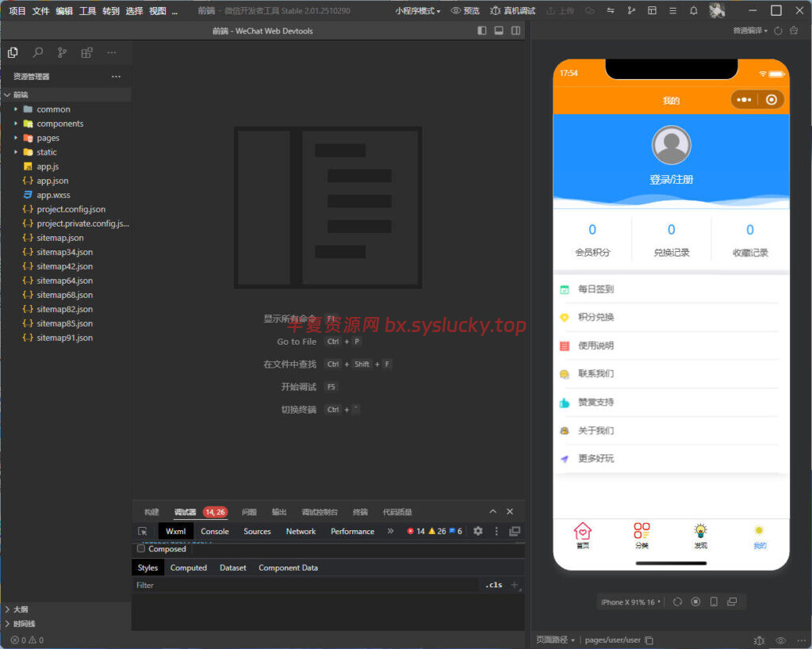812x649 pixels.
Task: Tap 登录/注册 in the simulator
Action: point(671,180)
